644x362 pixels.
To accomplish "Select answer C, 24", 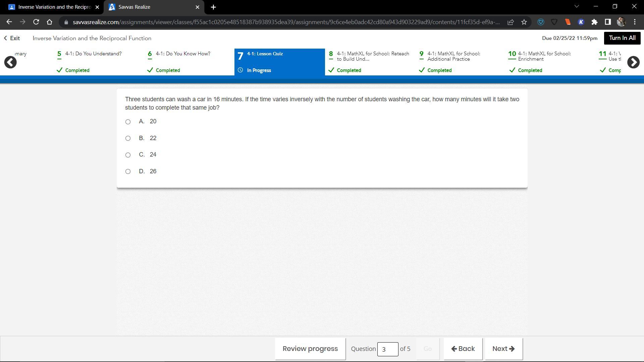I will click(128, 155).
